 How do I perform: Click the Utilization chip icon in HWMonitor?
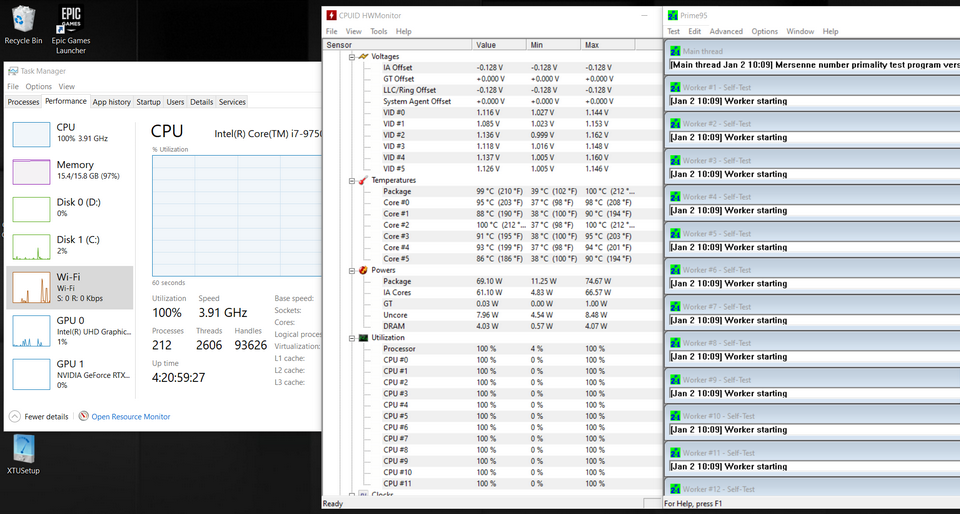click(363, 338)
